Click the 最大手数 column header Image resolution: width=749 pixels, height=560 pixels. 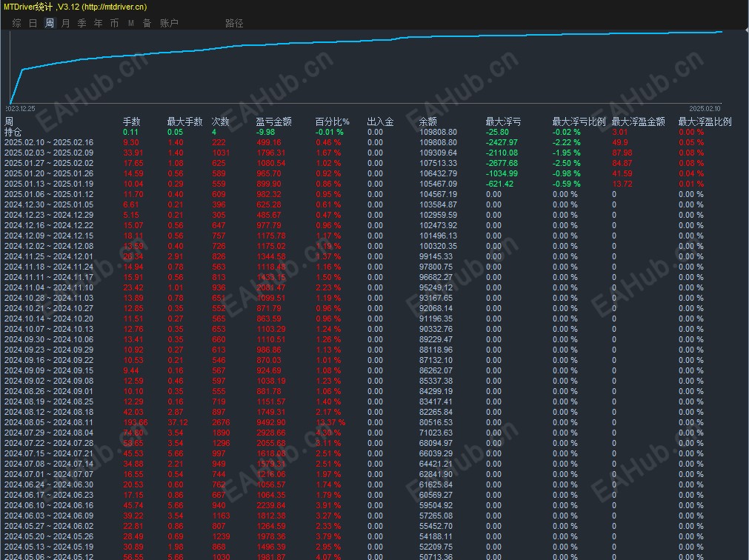tap(185, 121)
